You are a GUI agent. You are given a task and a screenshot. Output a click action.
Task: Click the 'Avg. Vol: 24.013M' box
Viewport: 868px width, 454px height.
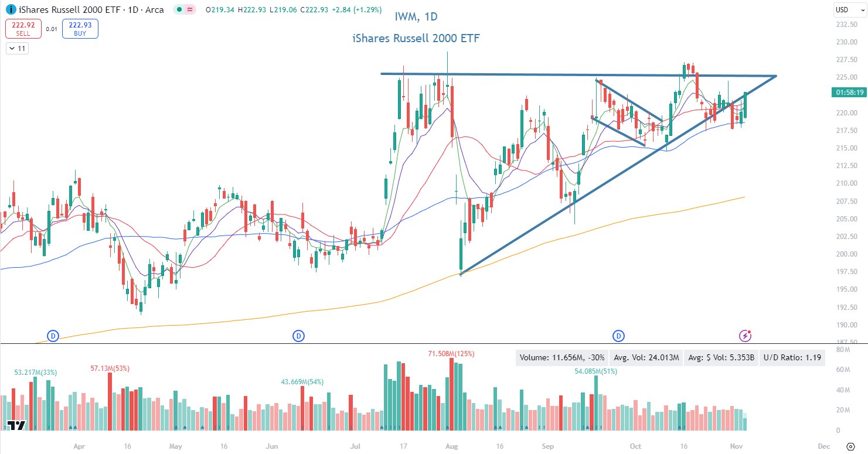(x=646, y=357)
